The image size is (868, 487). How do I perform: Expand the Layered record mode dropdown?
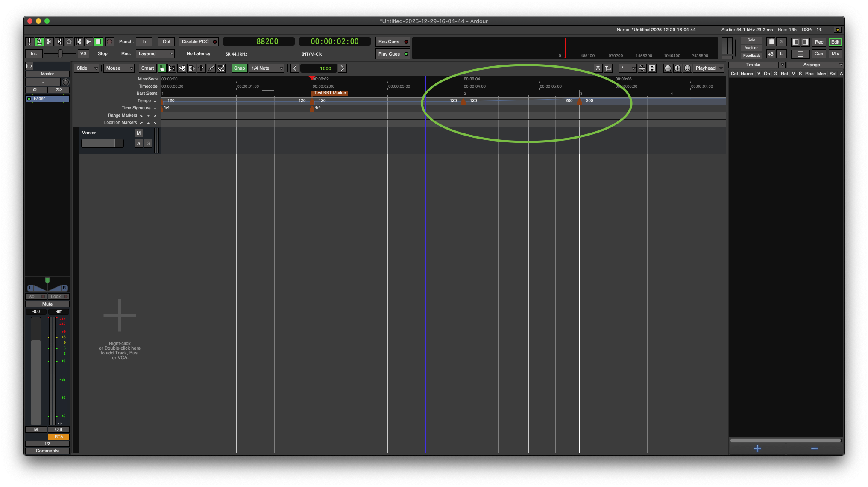155,53
